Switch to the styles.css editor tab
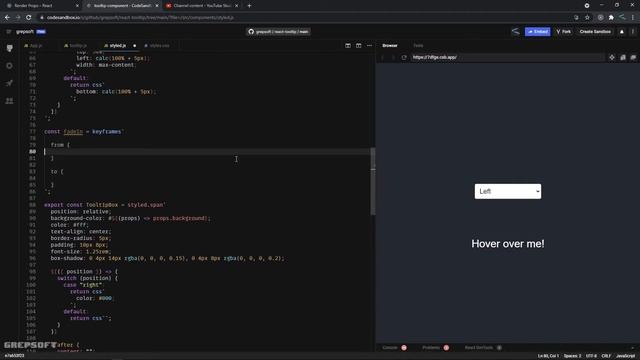Image resolution: width=640 pixels, height=360 pixels. (x=157, y=46)
